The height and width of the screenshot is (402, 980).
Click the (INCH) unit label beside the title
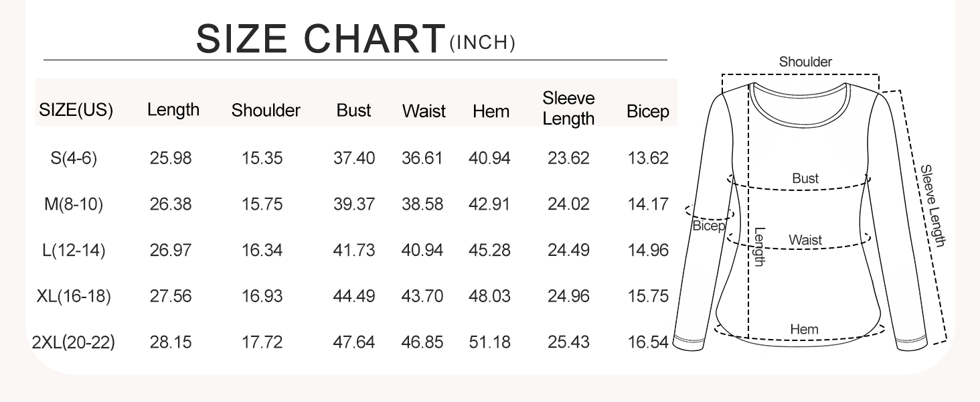(x=482, y=44)
